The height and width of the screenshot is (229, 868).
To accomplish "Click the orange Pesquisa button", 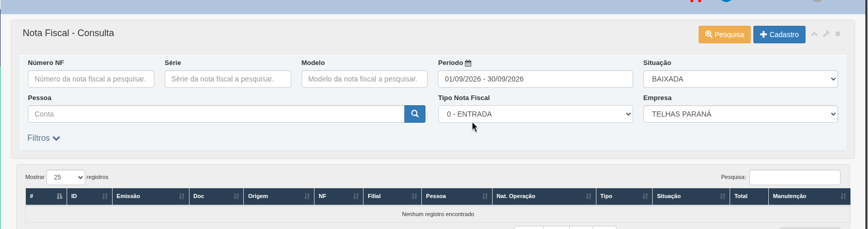I will tap(724, 35).
